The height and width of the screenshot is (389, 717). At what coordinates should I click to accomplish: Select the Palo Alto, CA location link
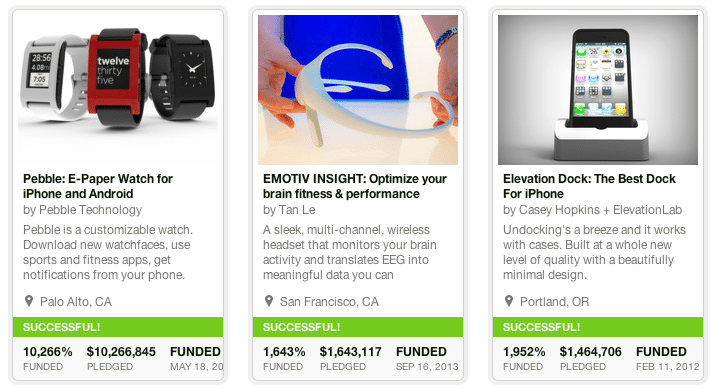[x=76, y=302]
